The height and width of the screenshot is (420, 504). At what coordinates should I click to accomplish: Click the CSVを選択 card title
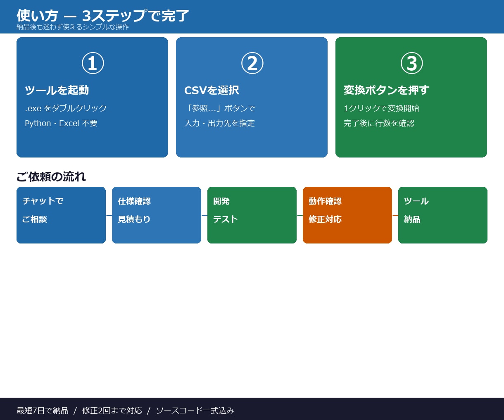(212, 90)
